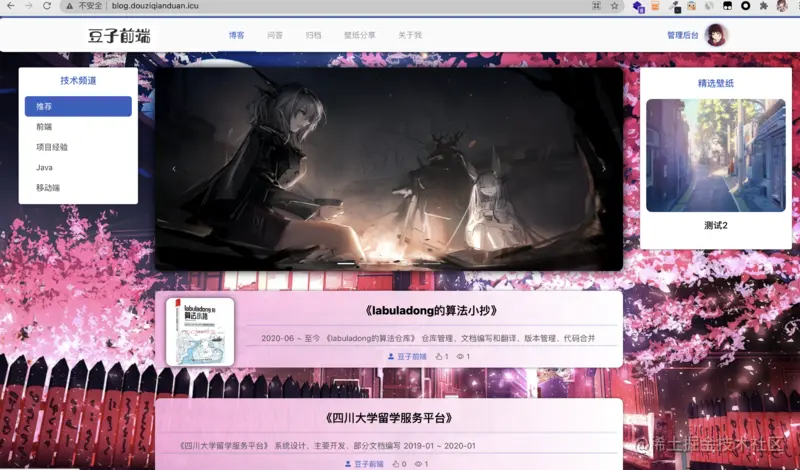Click the 四川大学 article description text

(x=327, y=446)
